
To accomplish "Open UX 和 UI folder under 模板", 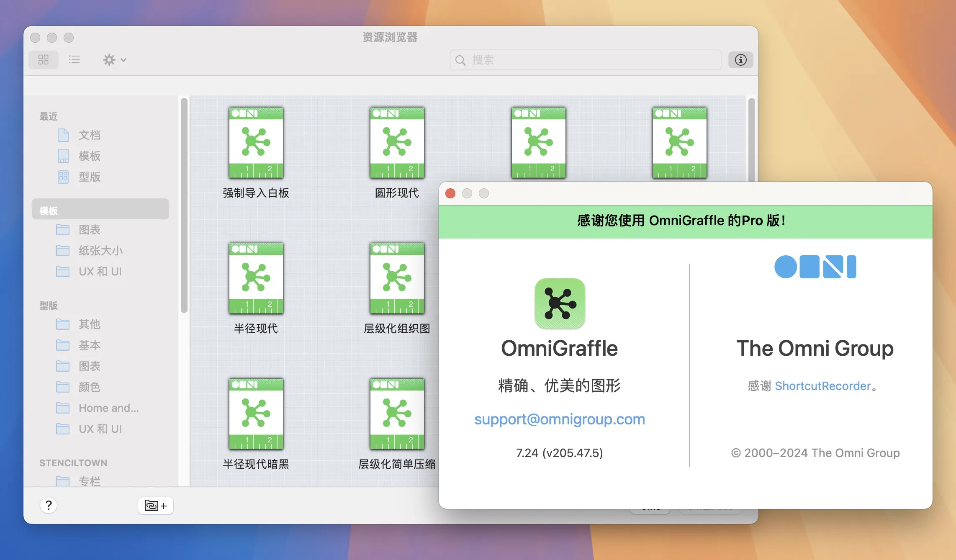I will pyautogui.click(x=100, y=272).
